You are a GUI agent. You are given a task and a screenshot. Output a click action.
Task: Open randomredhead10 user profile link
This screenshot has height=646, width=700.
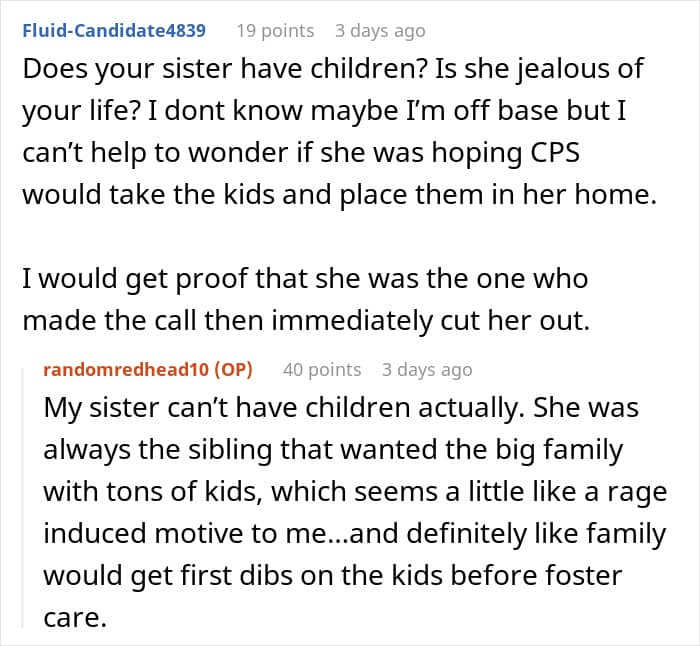pyautogui.click(x=126, y=370)
